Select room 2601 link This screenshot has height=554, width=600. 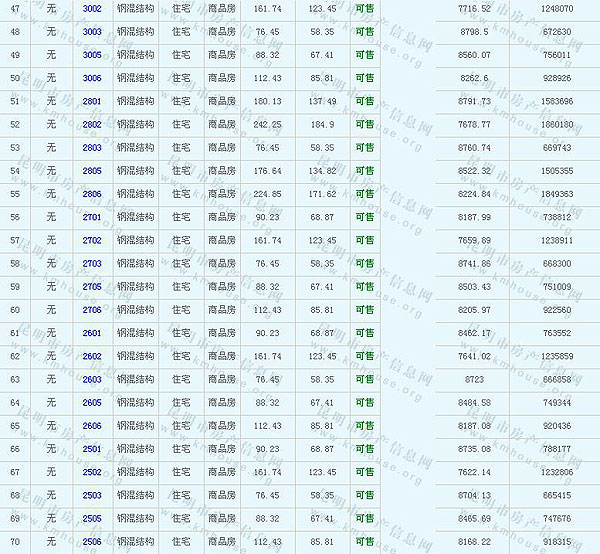92,333
